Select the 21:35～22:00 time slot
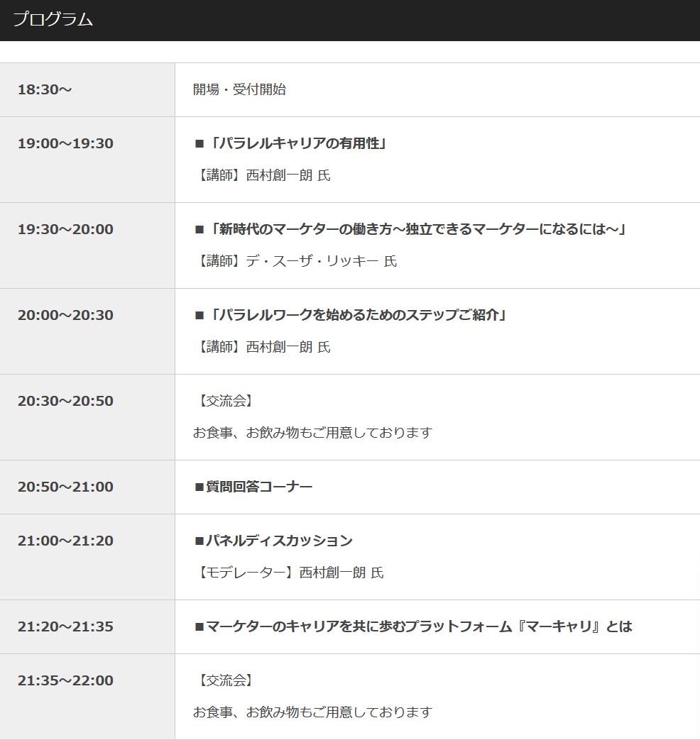Viewport: 700px width, 740px height. coord(65,680)
